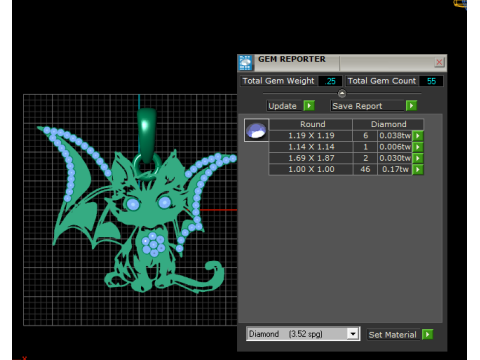Click the 0.030tw weight cell
Screen dimensions: 480x360
tap(395, 158)
